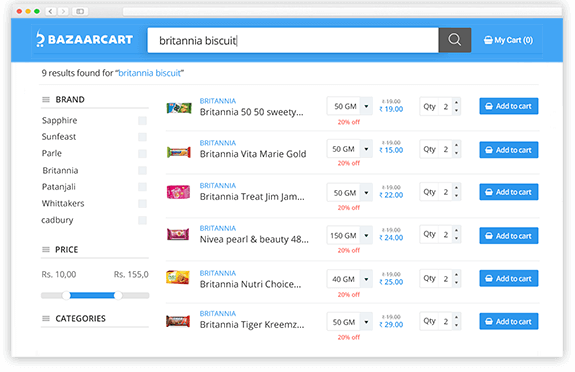
Task: Add Nivea pearl & beauty to cart
Action: click(x=509, y=236)
